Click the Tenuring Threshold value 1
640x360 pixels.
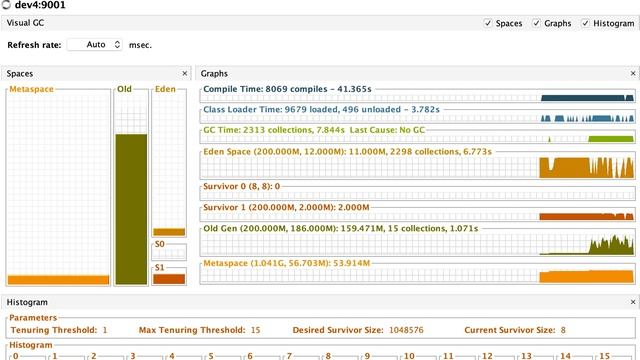click(105, 330)
